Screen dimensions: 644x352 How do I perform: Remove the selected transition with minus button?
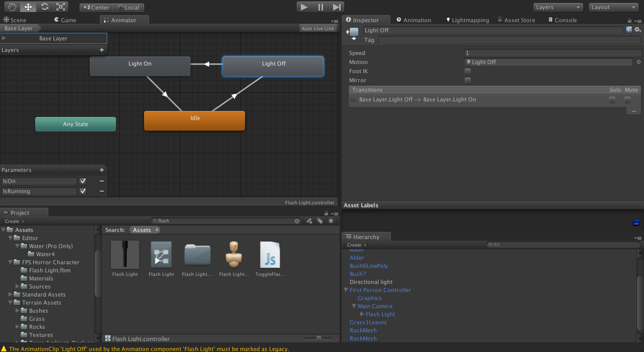point(634,111)
